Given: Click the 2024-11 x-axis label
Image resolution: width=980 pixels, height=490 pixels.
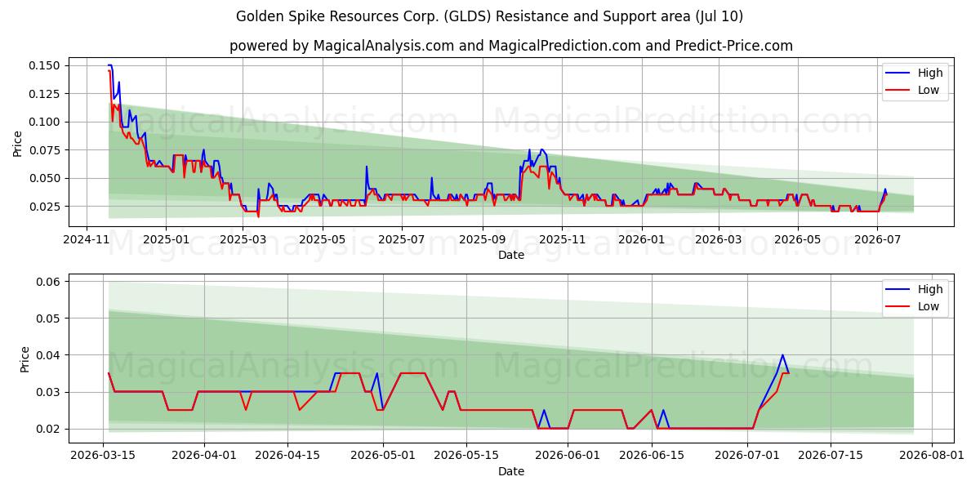Looking at the screenshot, I should tap(87, 239).
